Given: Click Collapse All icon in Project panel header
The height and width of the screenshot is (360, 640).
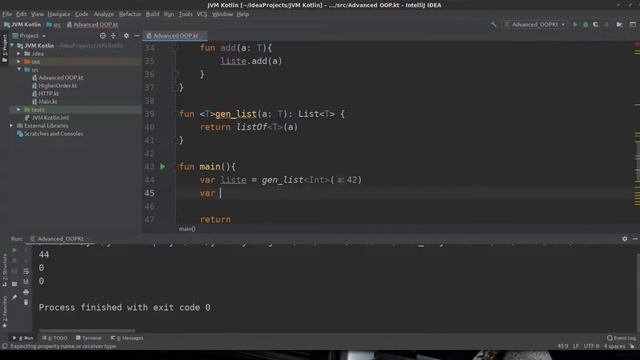Looking at the screenshot, I should pos(113,36).
